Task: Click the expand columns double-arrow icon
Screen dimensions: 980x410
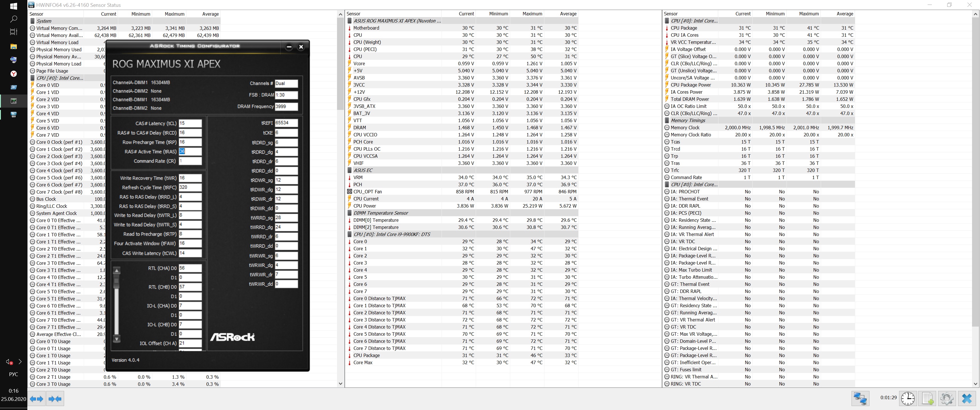Action: pyautogui.click(x=36, y=399)
